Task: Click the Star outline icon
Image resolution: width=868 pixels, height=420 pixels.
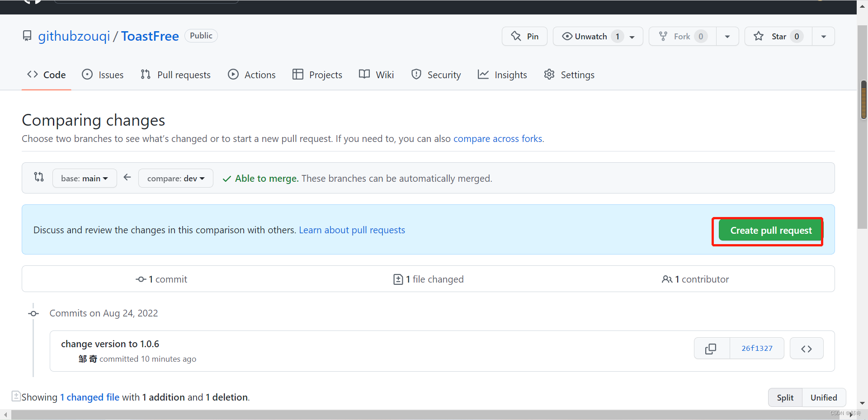Action: [759, 36]
